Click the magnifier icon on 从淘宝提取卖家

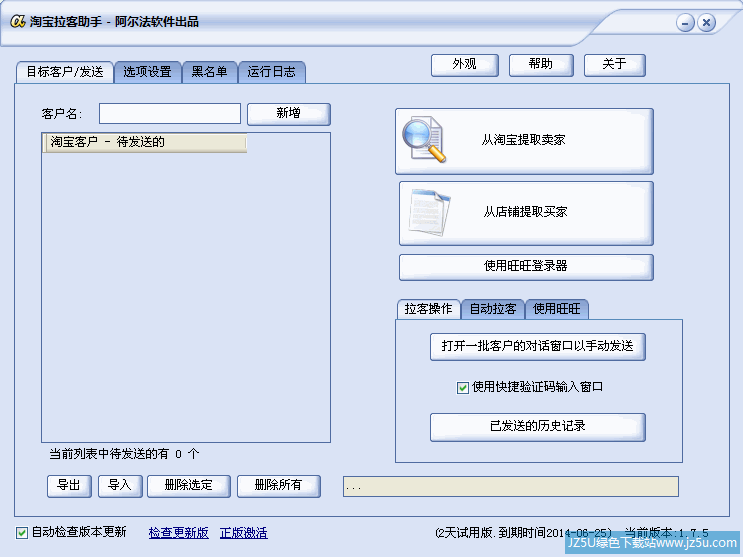pos(424,140)
